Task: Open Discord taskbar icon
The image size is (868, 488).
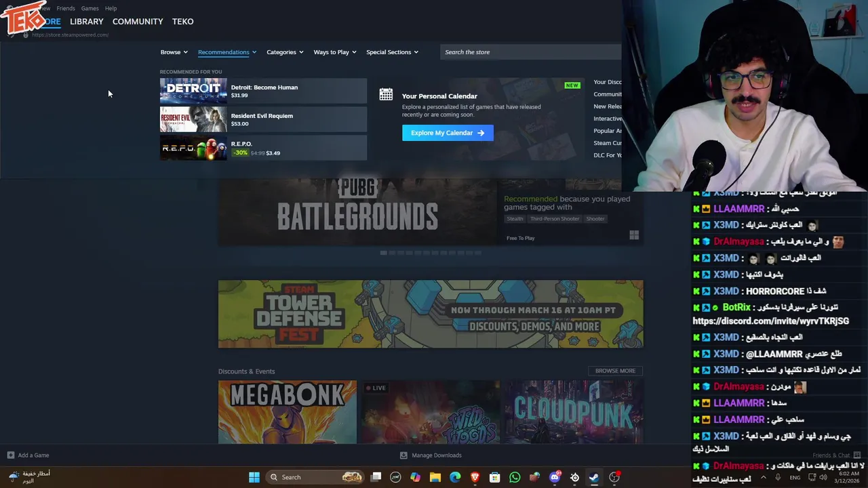Action: (x=555, y=477)
